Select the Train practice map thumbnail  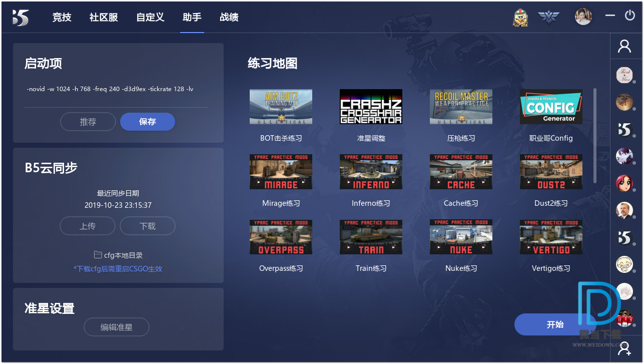[x=371, y=237]
